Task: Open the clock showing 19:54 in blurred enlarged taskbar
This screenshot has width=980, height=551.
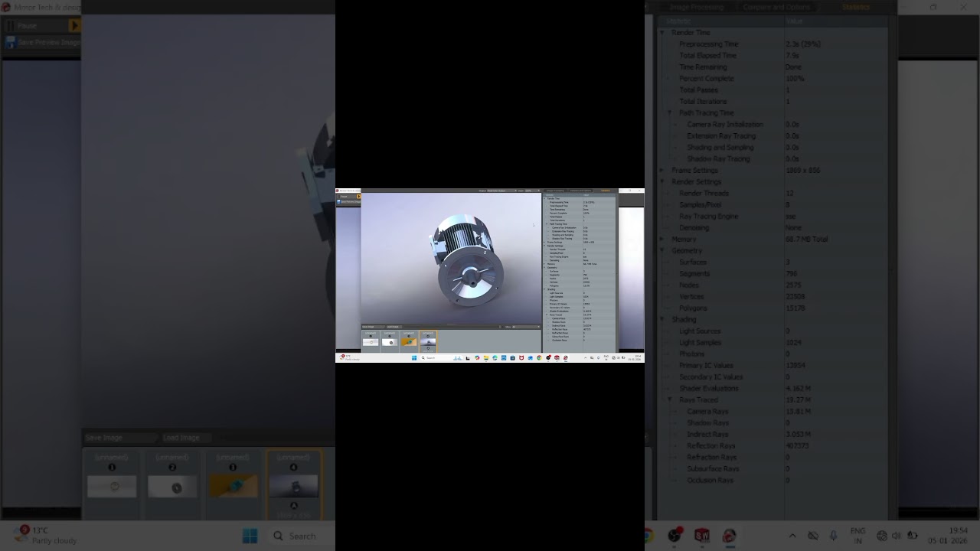Action: [x=948, y=536]
